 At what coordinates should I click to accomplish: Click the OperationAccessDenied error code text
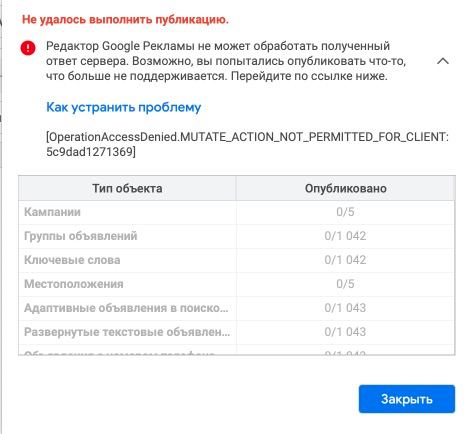point(247,144)
